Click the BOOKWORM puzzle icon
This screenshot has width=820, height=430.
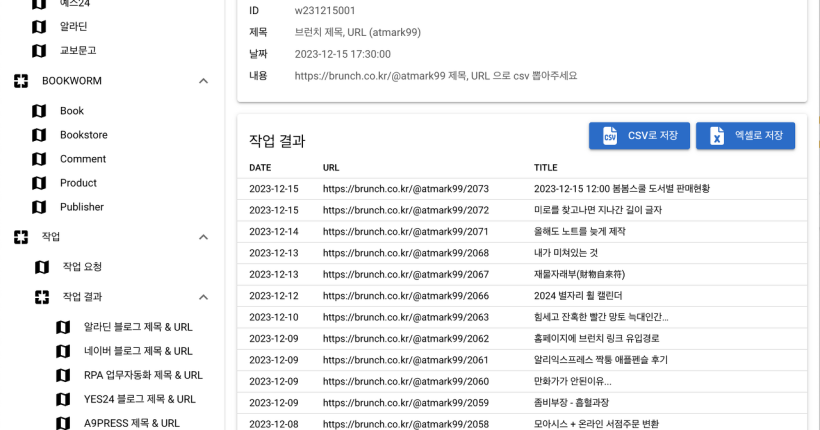(x=21, y=81)
